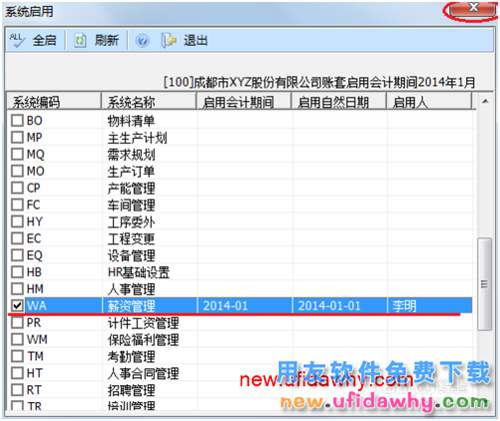Select the 计件工资管理 row name
Image resolution: width=500 pixels, height=421 pixels.
(143, 323)
